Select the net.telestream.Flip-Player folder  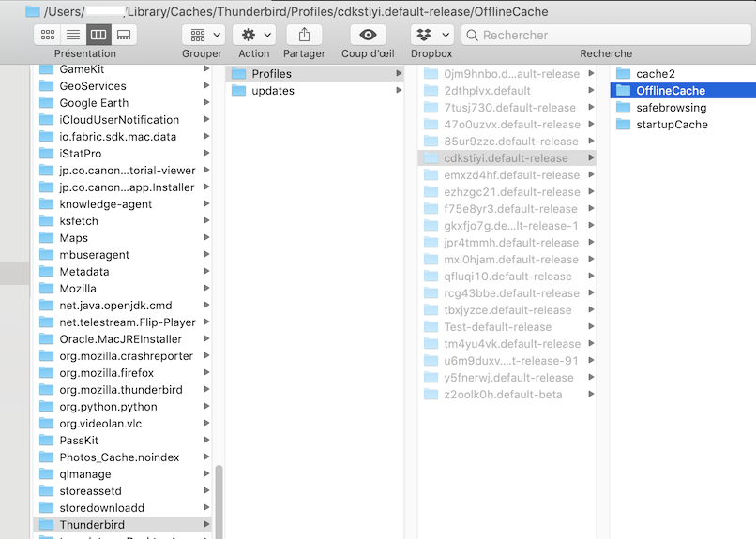point(123,322)
